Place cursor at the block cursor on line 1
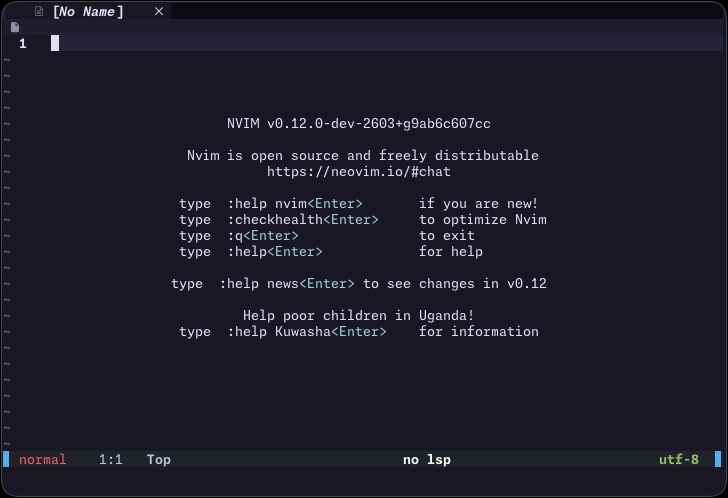The image size is (728, 498). point(55,43)
